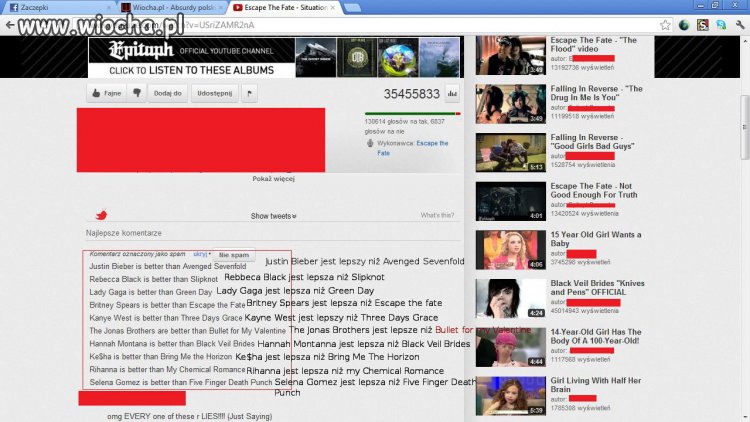The width and height of the screenshot is (750, 422).
Task: Bookmark this page with the star icon
Action: click(665, 25)
